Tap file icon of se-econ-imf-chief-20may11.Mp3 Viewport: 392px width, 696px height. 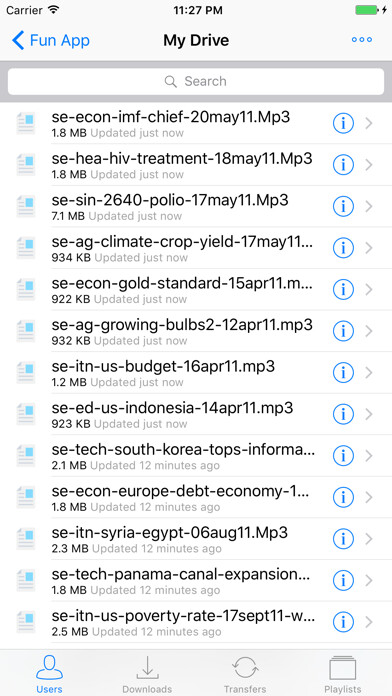pos(26,123)
